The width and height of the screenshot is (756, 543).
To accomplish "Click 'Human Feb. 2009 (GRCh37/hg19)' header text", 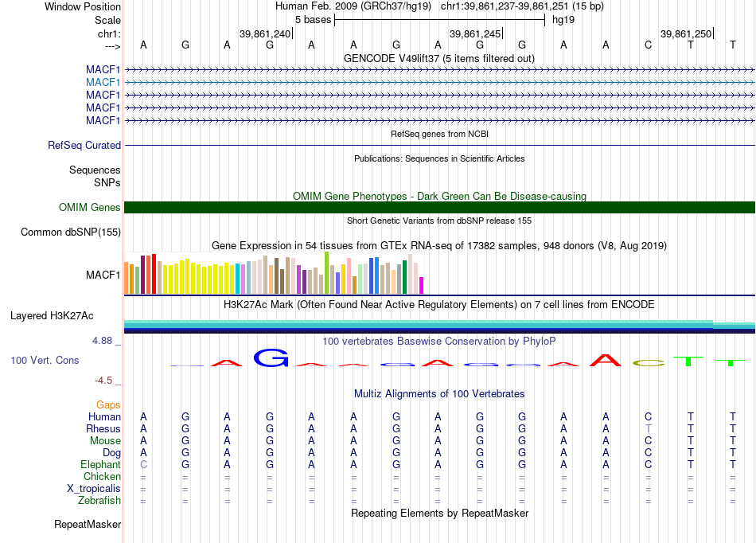I will [x=355, y=6].
